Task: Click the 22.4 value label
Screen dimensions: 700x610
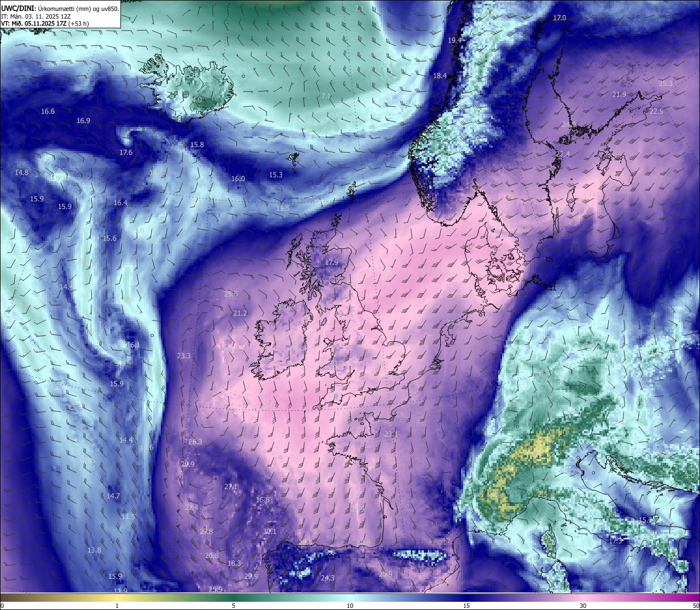Action: 562,154
